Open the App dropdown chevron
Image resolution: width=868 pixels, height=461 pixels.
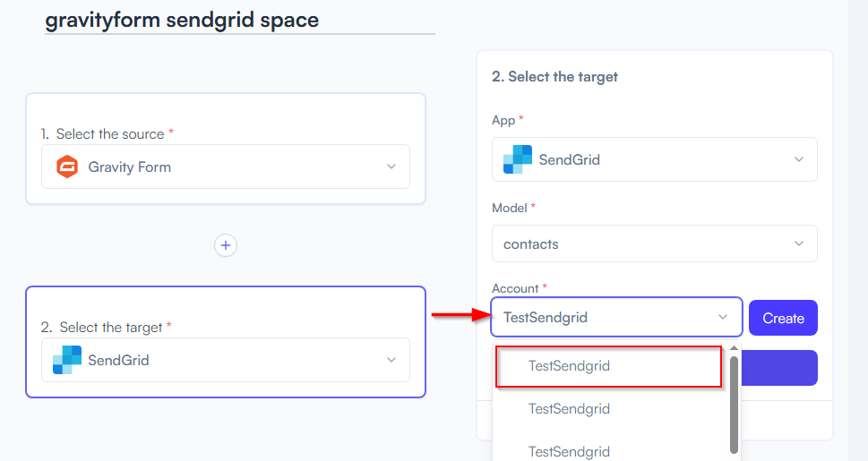(799, 159)
